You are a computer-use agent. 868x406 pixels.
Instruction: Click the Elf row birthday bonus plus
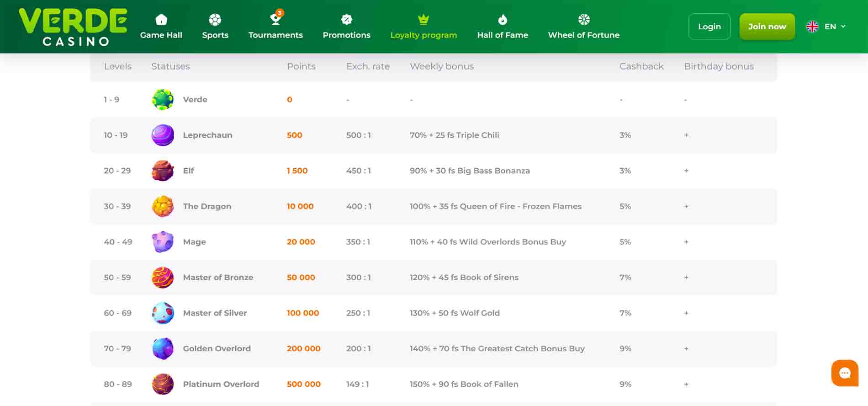(686, 171)
